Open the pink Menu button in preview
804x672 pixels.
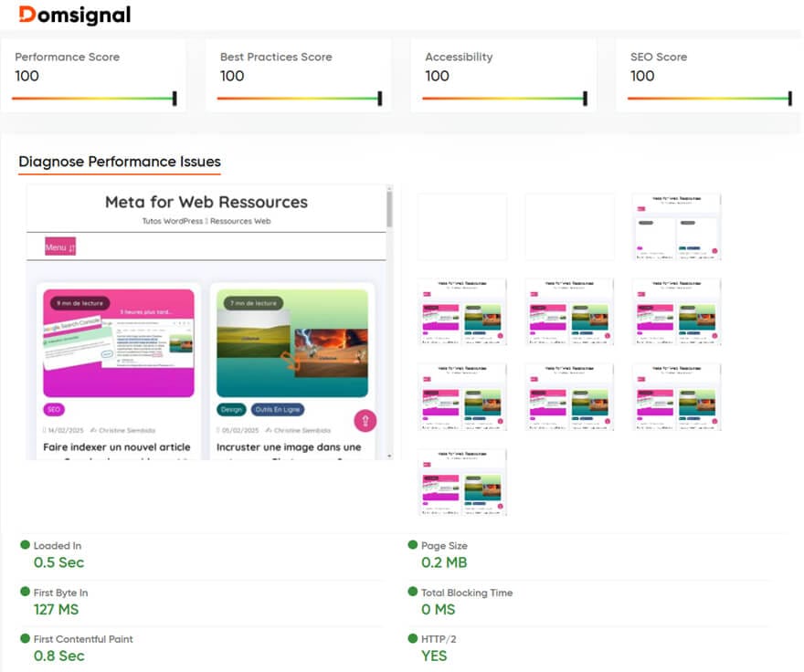point(60,247)
